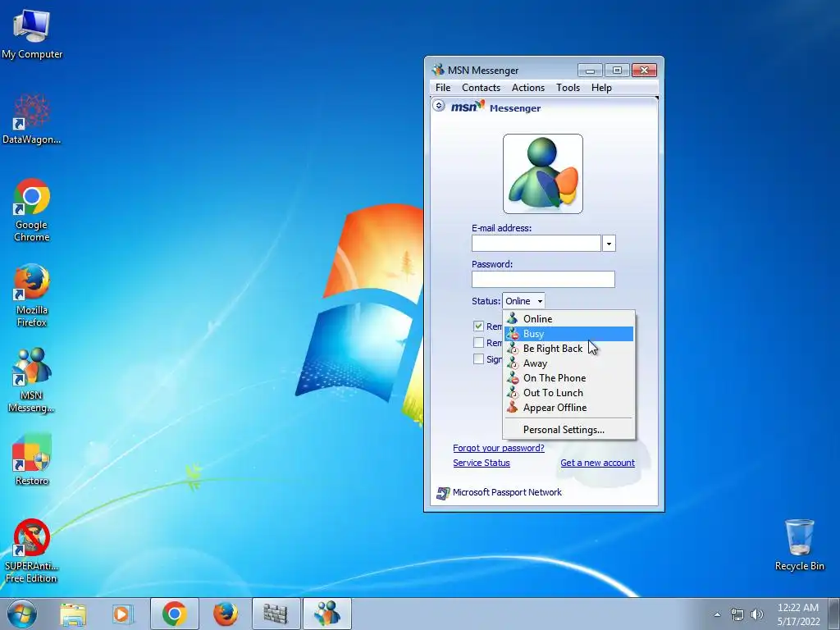This screenshot has height=630, width=840.
Task: Open the volume speaker tray icon
Action: tap(756, 614)
